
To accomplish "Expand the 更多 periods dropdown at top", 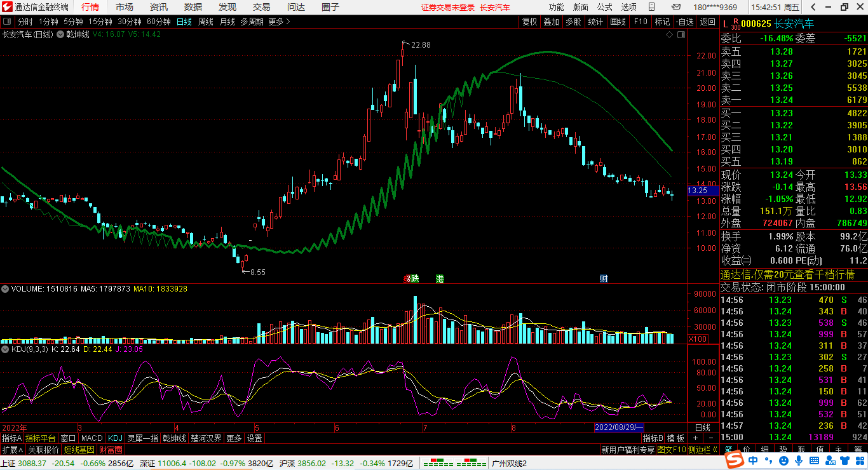I will pos(279,22).
